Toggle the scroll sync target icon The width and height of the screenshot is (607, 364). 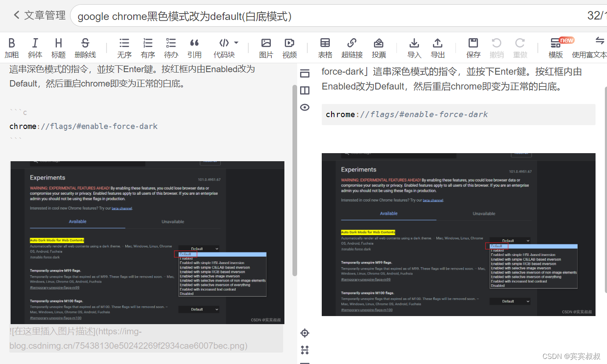click(305, 333)
